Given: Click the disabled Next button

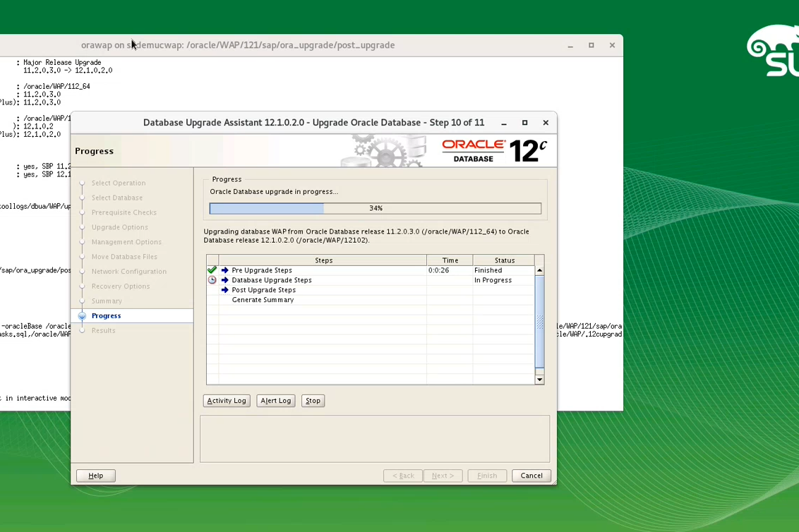Looking at the screenshot, I should [x=443, y=476].
